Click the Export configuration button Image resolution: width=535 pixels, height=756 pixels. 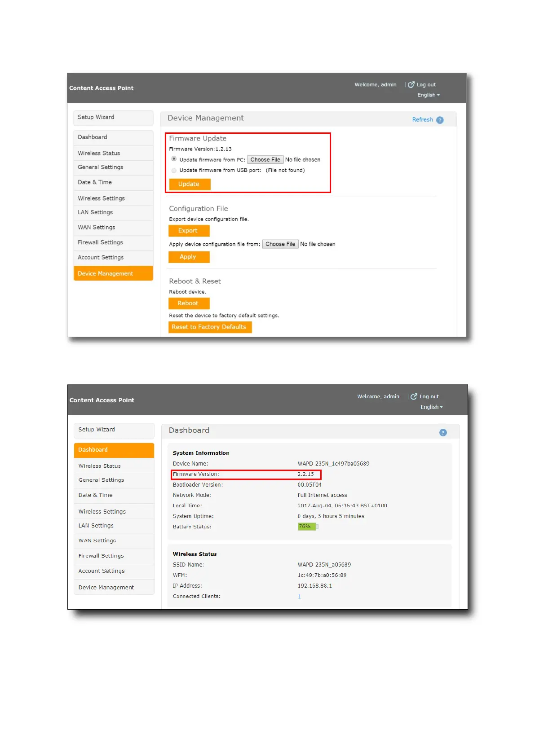click(189, 231)
